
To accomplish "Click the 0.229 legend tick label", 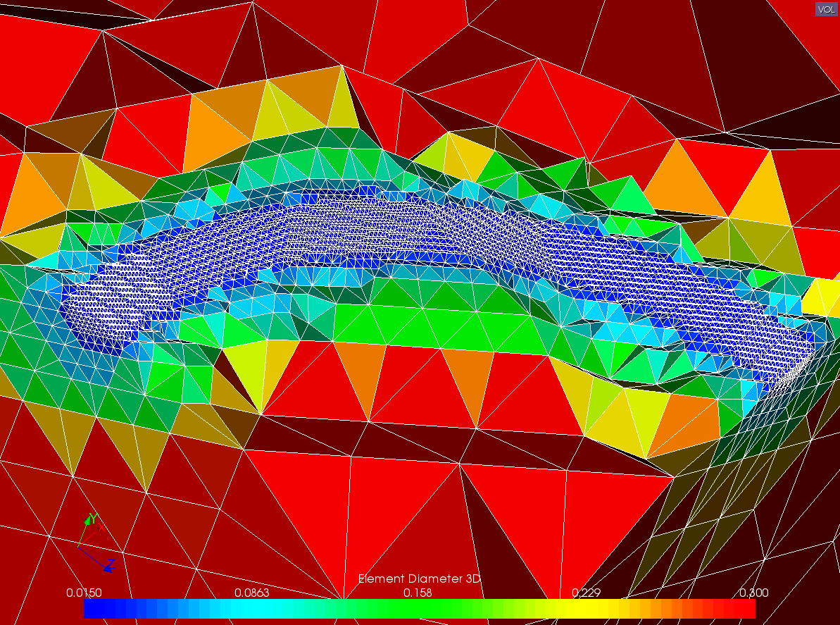I will [x=586, y=593].
